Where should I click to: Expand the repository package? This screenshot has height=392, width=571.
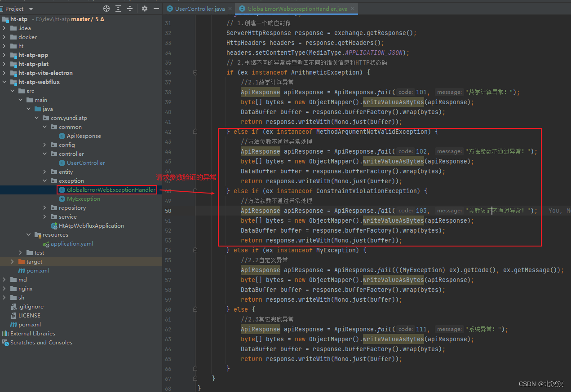click(44, 208)
